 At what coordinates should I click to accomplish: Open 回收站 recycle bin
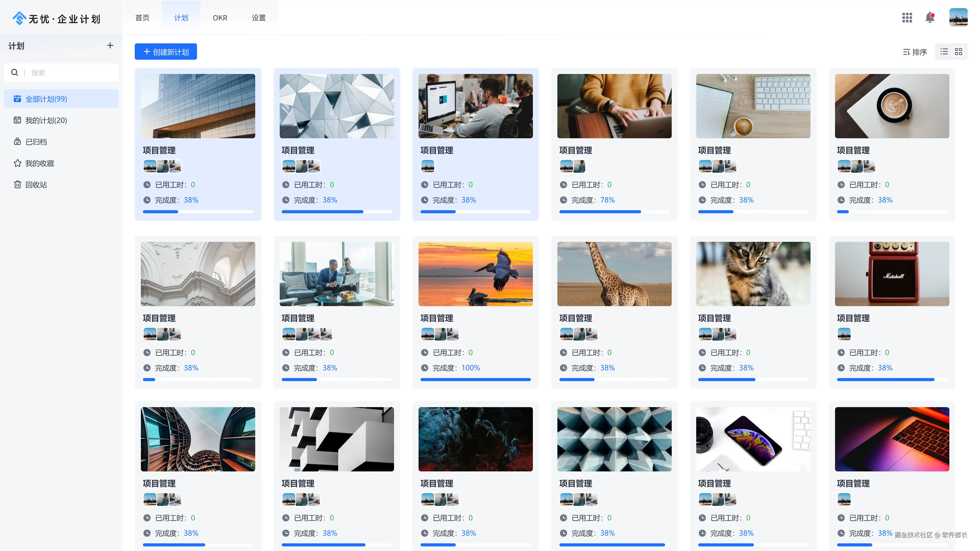pyautogui.click(x=36, y=185)
